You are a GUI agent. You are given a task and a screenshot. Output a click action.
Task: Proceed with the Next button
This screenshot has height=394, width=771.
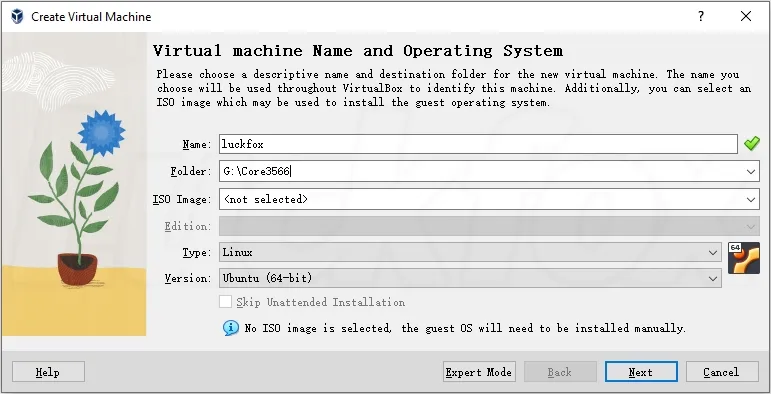click(x=641, y=372)
